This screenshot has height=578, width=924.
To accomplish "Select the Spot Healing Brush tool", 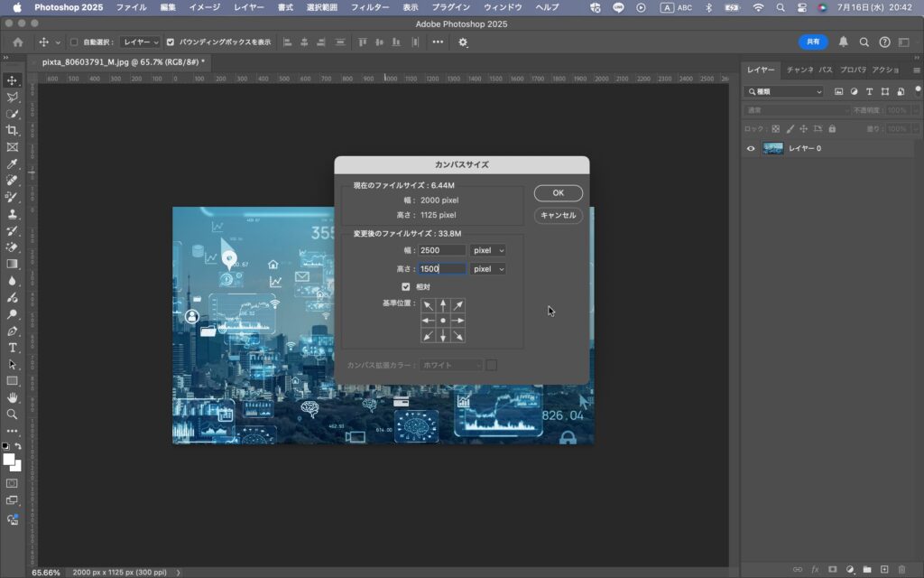I will [x=12, y=181].
